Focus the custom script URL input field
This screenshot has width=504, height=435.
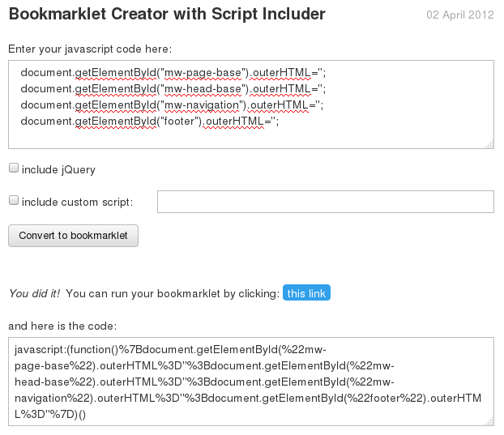pyautogui.click(x=326, y=202)
